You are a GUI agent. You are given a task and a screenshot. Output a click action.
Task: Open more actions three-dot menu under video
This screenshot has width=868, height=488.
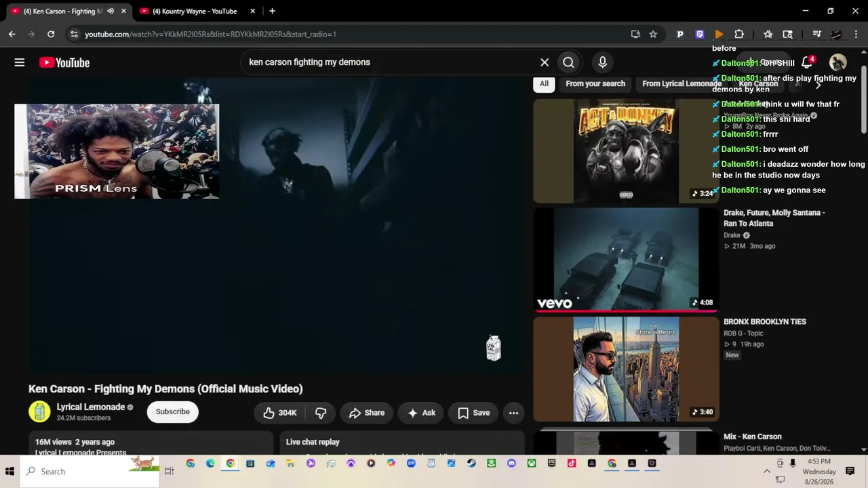pos(513,413)
